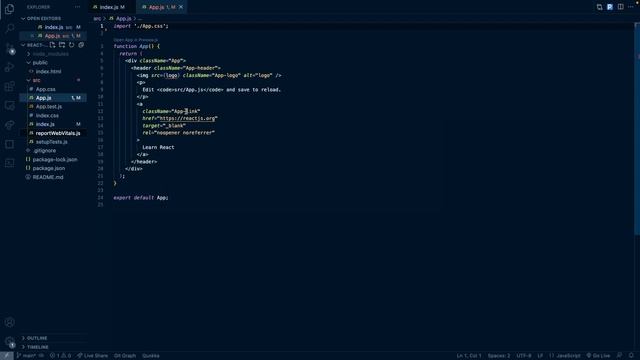Click the editor vertical scrollbar
The image size is (640, 360).
(x=637, y=129)
